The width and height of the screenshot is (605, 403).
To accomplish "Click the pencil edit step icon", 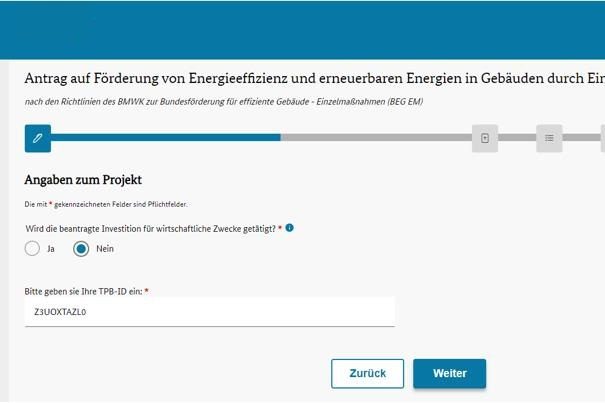I will [x=37, y=138].
